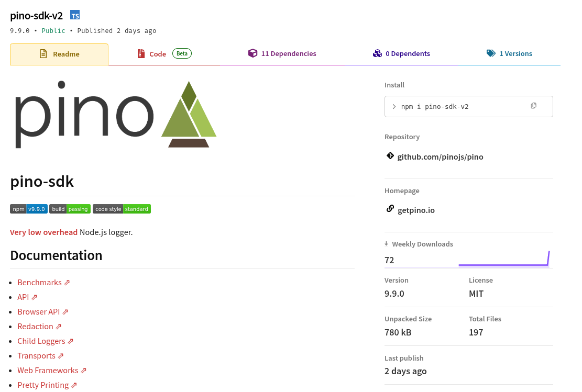The width and height of the screenshot is (582, 392).
Task: Visit github.com/pinojs/pino repository
Action: click(440, 156)
